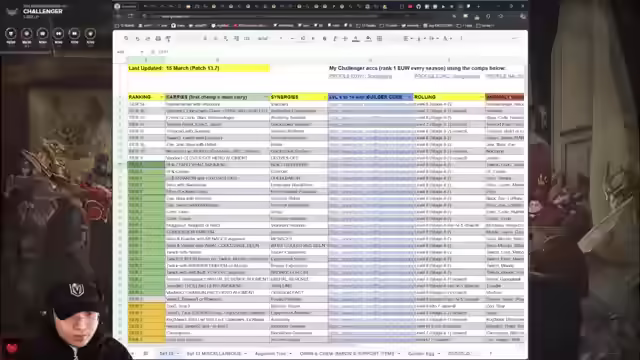Format as percent
The width and height of the screenshot is (640, 360).
click(x=215, y=38)
